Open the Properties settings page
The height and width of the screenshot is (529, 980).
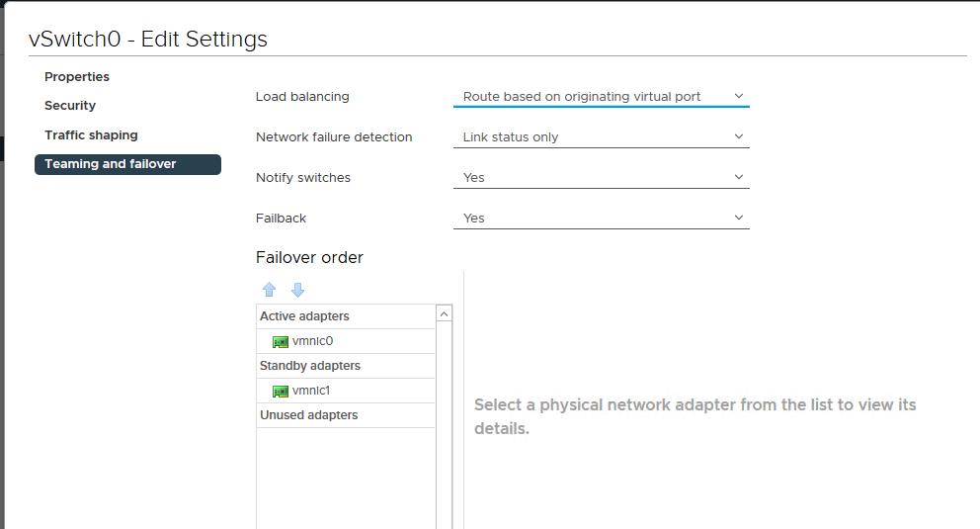77,77
